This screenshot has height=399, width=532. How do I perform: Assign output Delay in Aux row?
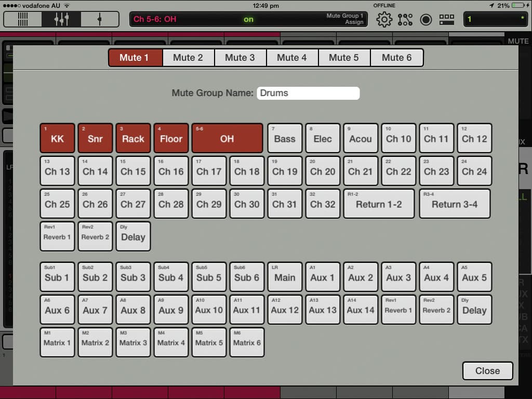click(474, 310)
